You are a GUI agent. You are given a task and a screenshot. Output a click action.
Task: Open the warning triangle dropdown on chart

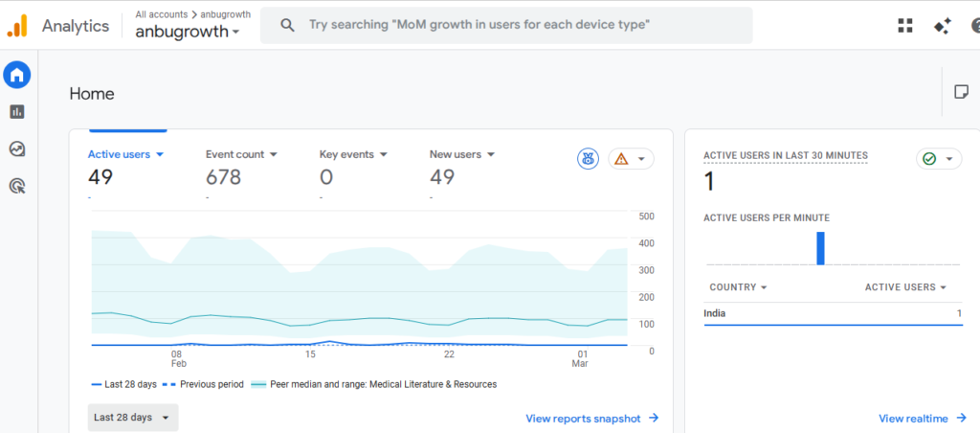(631, 159)
